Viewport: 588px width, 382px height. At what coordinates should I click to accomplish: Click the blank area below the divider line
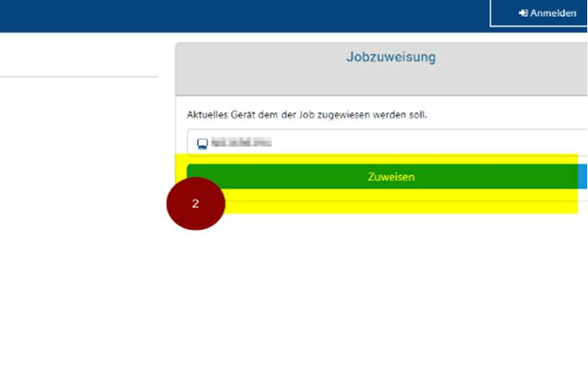[77, 193]
